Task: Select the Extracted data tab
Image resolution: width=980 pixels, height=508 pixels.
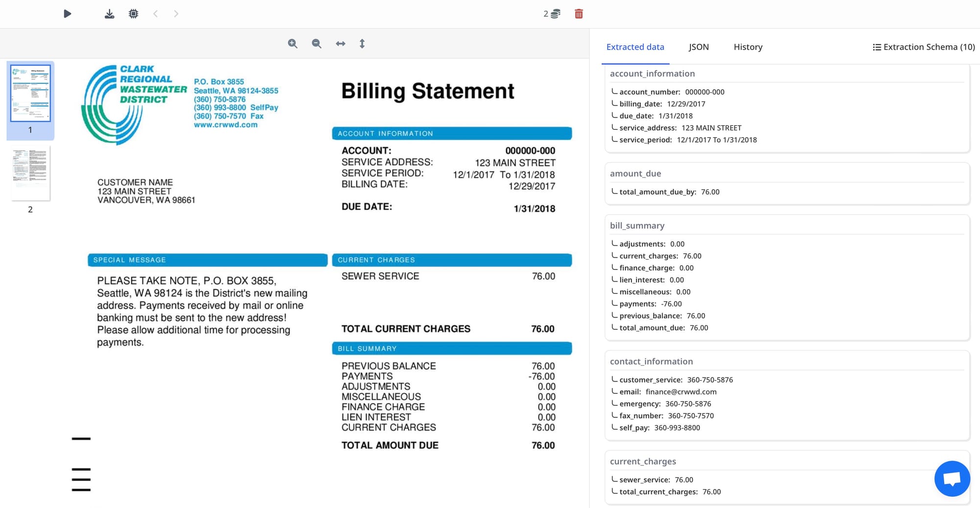Action: tap(635, 47)
